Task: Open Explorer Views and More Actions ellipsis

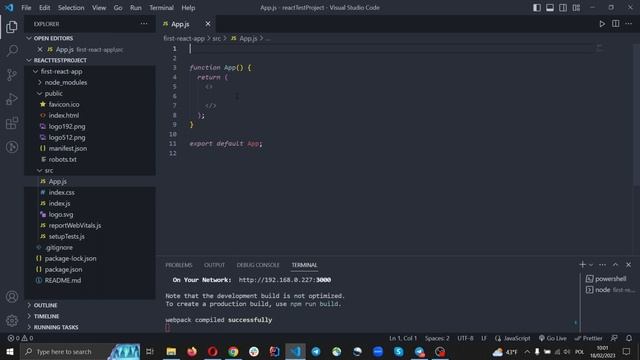Action: 144,24
